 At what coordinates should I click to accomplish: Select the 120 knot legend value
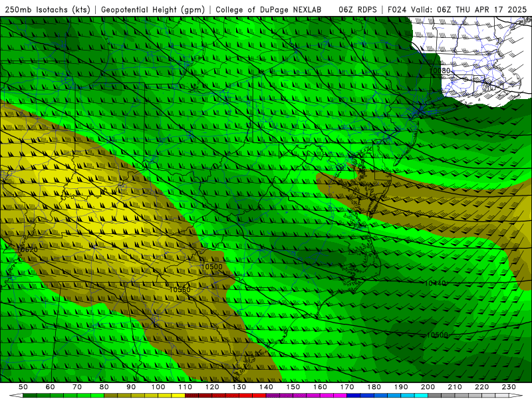click(212, 387)
